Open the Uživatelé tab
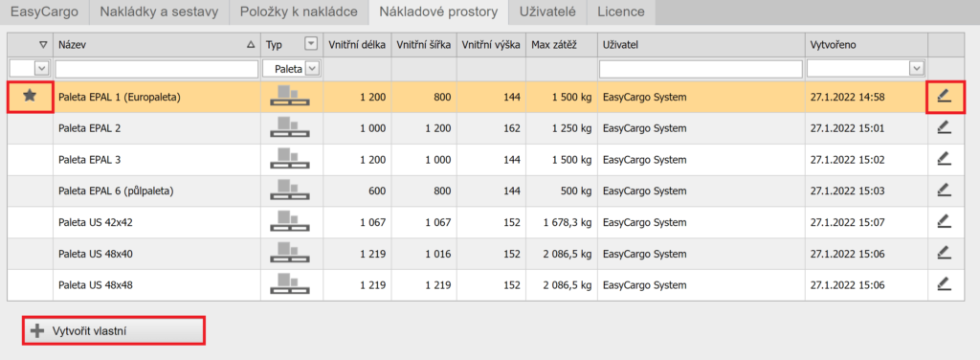980x360 pixels. coord(546,11)
